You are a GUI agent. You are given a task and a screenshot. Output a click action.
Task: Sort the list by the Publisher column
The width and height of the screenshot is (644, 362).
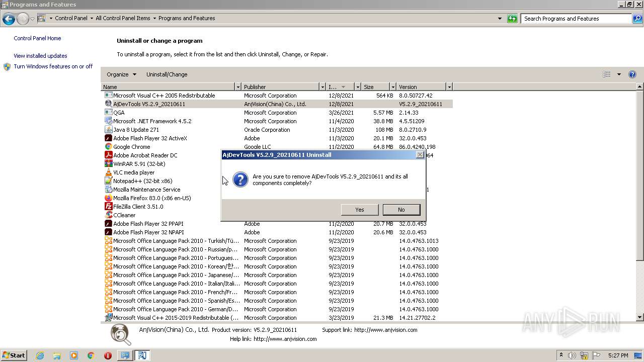pyautogui.click(x=281, y=87)
